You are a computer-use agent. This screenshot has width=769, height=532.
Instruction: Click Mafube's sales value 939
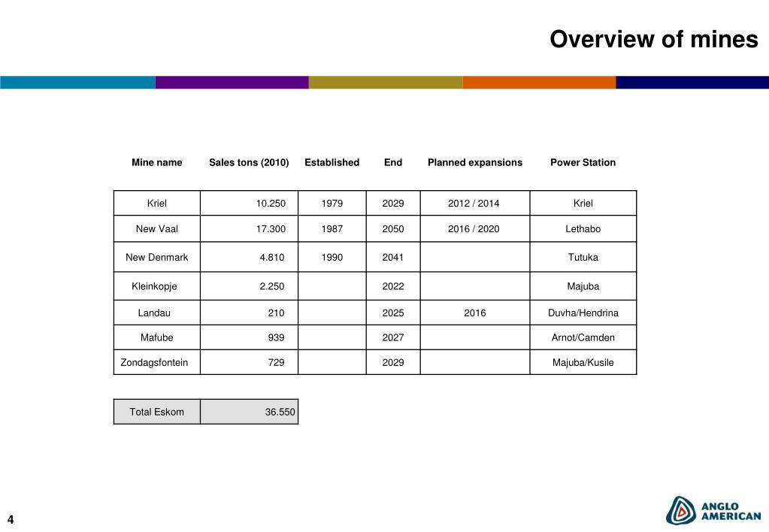pos(276,337)
